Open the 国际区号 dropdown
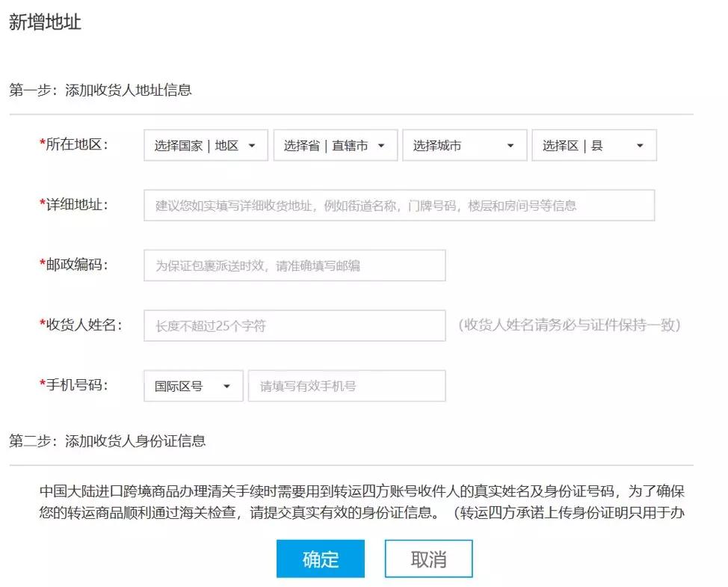 click(x=193, y=386)
